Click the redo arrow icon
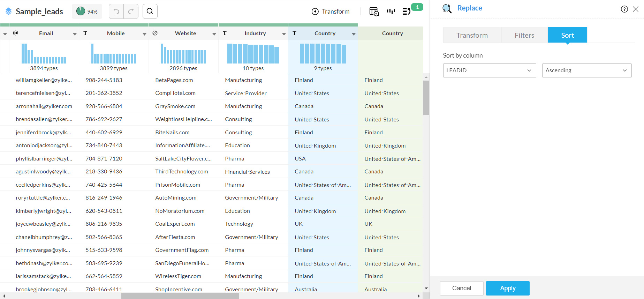The height and width of the screenshot is (299, 644). (x=131, y=12)
